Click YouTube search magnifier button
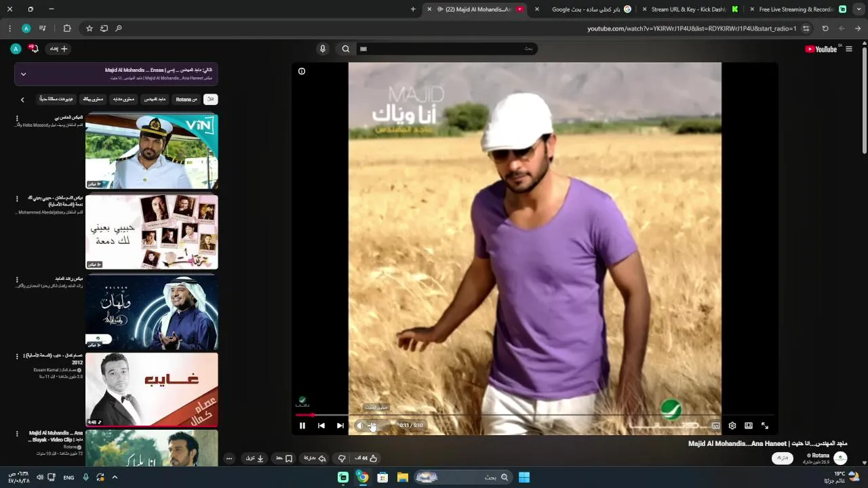This screenshot has height=488, width=868. tap(346, 49)
